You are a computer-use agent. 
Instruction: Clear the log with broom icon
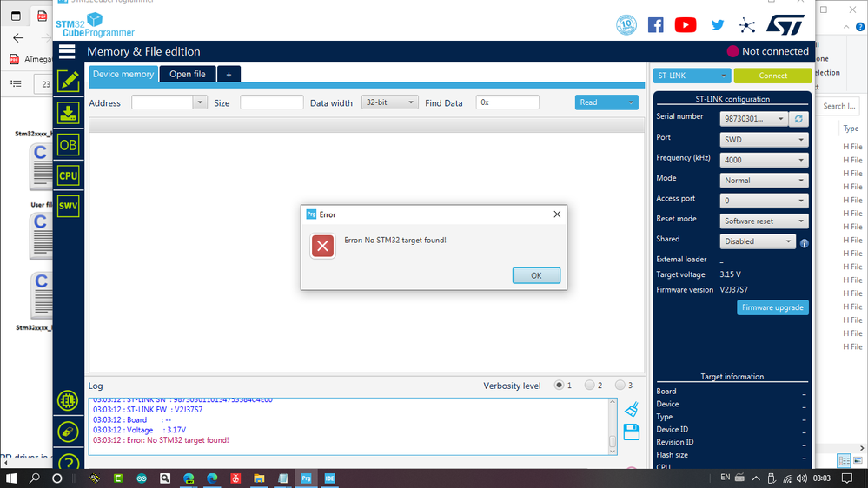click(632, 410)
